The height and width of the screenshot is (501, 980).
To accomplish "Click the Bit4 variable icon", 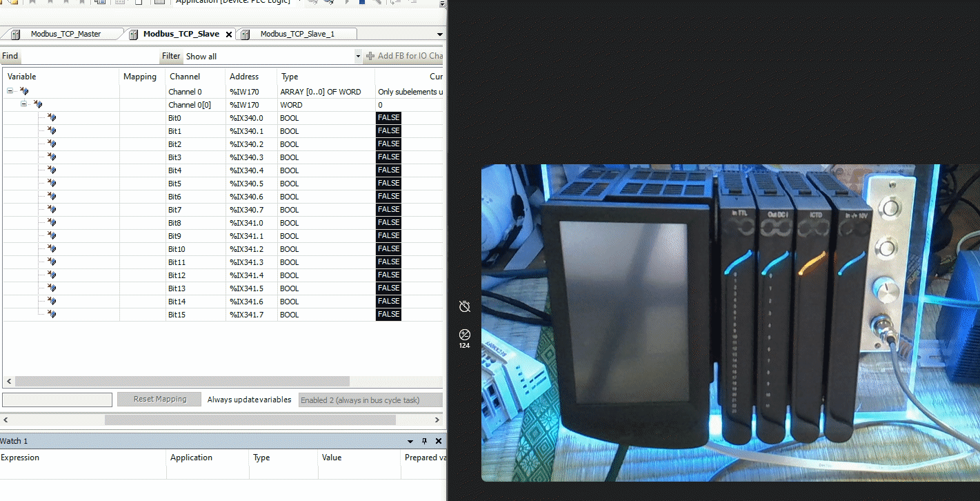I will tap(52, 170).
